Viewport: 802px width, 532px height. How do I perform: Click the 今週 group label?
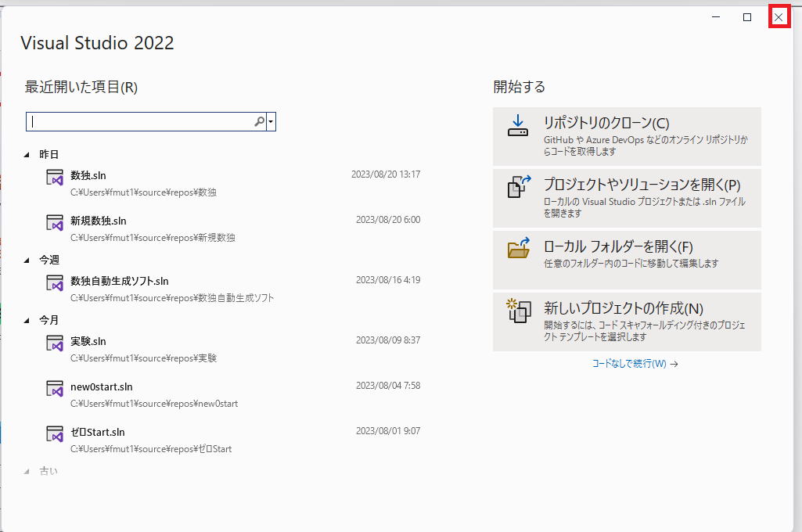49,261
